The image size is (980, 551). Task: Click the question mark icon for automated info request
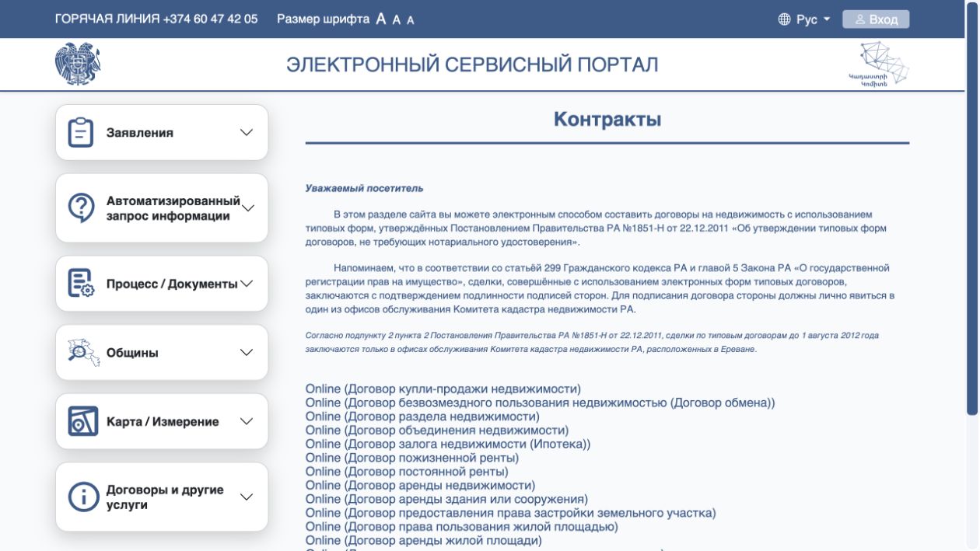tap(82, 208)
